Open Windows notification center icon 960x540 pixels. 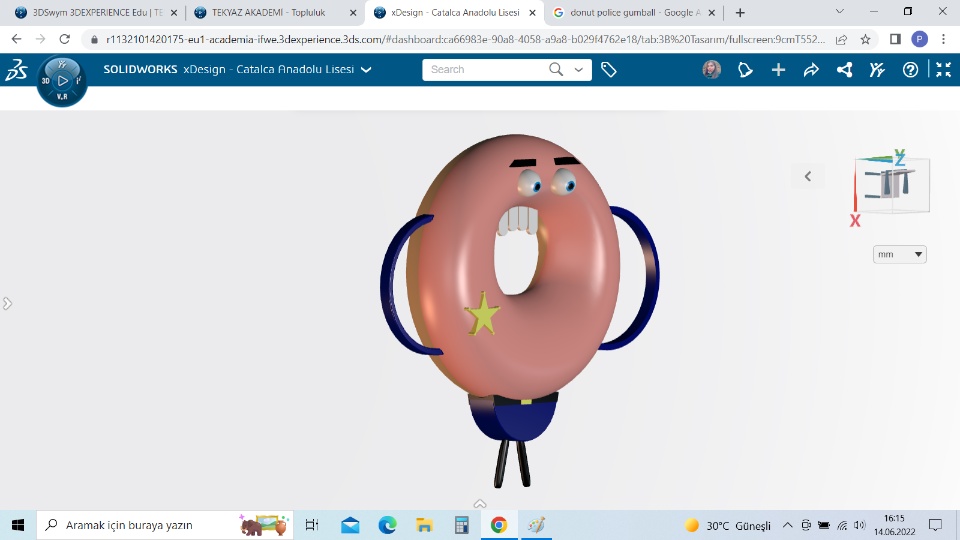tap(936, 525)
